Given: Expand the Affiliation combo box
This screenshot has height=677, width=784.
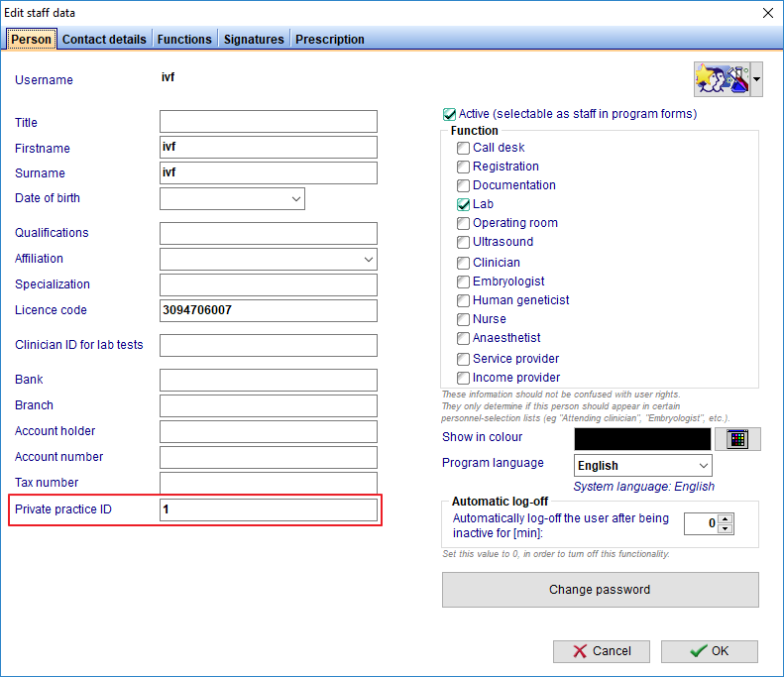Looking at the screenshot, I should [369, 260].
